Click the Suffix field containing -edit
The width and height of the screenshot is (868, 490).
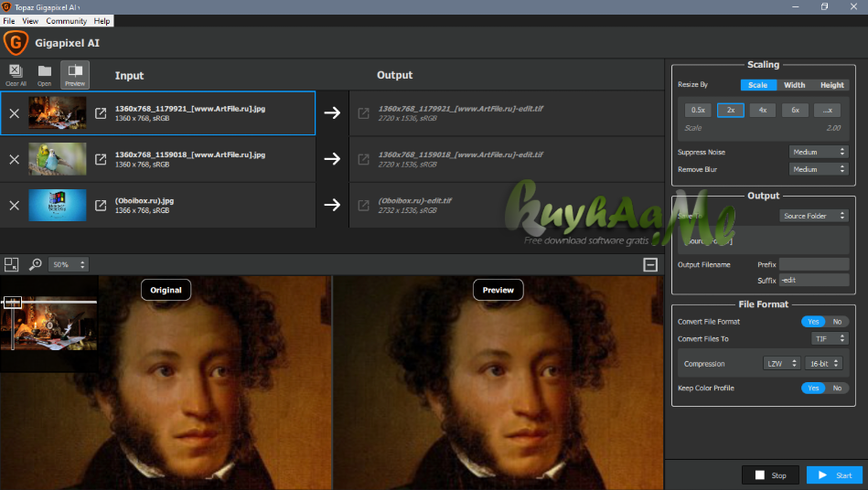point(814,280)
